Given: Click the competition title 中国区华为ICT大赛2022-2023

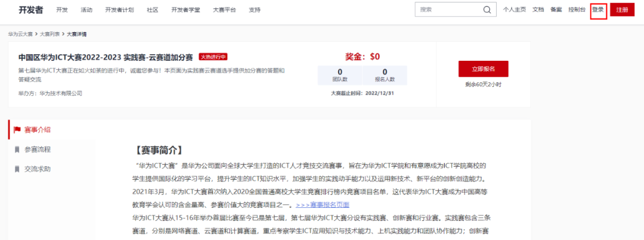Looking at the screenshot, I should point(106,57).
